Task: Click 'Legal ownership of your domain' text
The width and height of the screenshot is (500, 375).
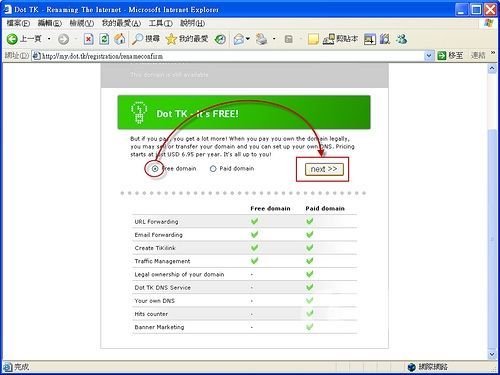Action: click(x=179, y=274)
